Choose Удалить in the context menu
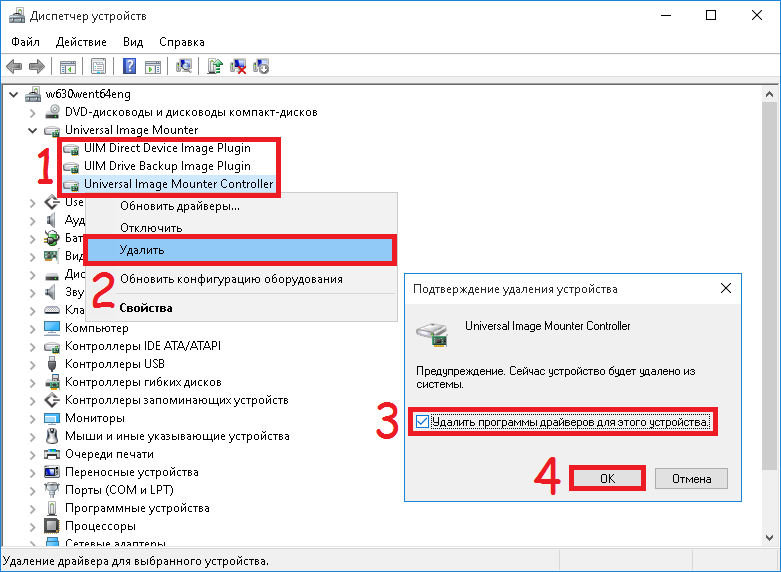Image resolution: width=781 pixels, height=572 pixels. (x=240, y=250)
